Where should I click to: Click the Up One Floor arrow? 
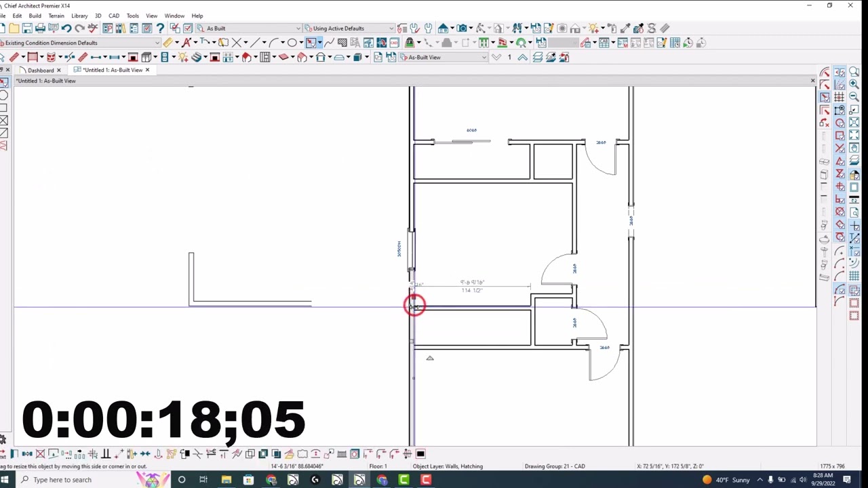click(523, 57)
